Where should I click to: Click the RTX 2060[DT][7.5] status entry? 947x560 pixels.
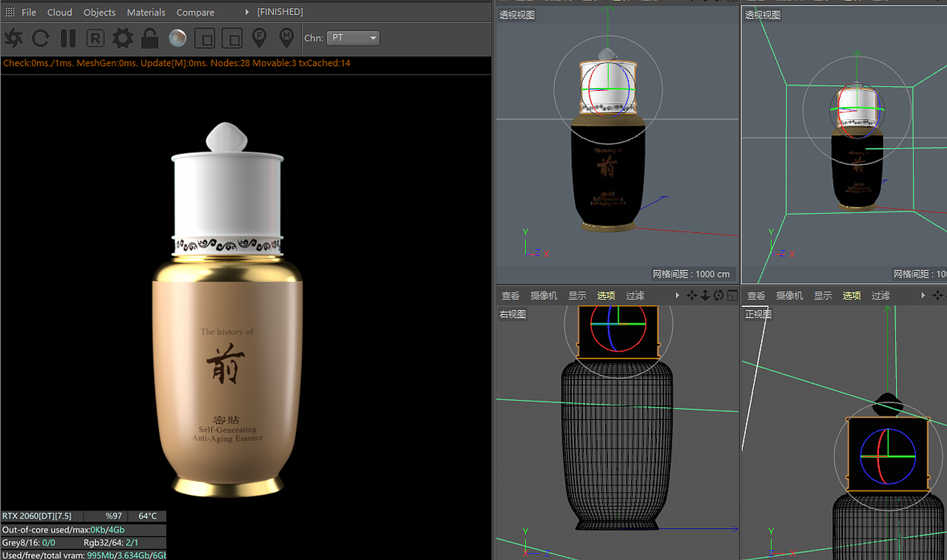click(37, 516)
